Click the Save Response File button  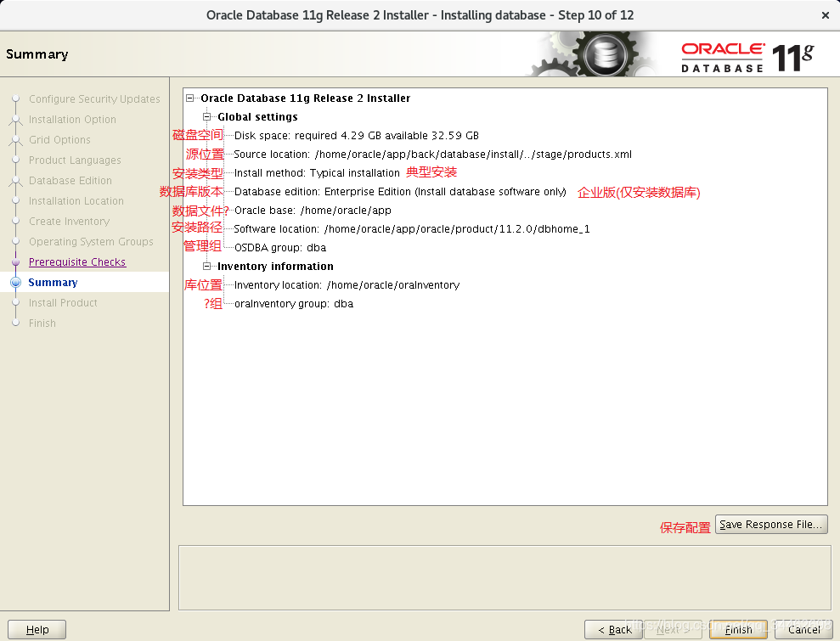[771, 524]
